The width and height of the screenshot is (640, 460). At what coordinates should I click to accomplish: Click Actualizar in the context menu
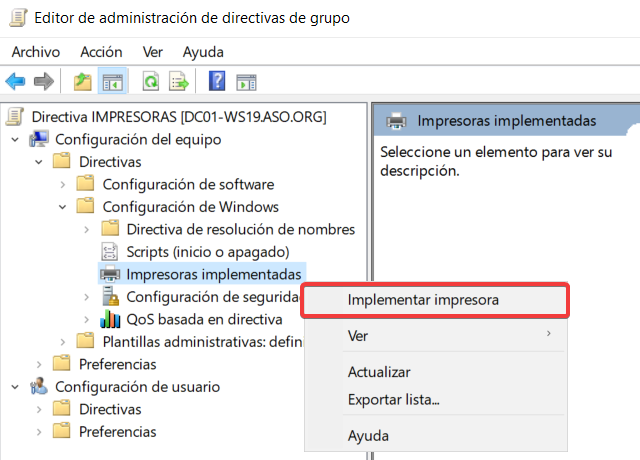click(378, 372)
